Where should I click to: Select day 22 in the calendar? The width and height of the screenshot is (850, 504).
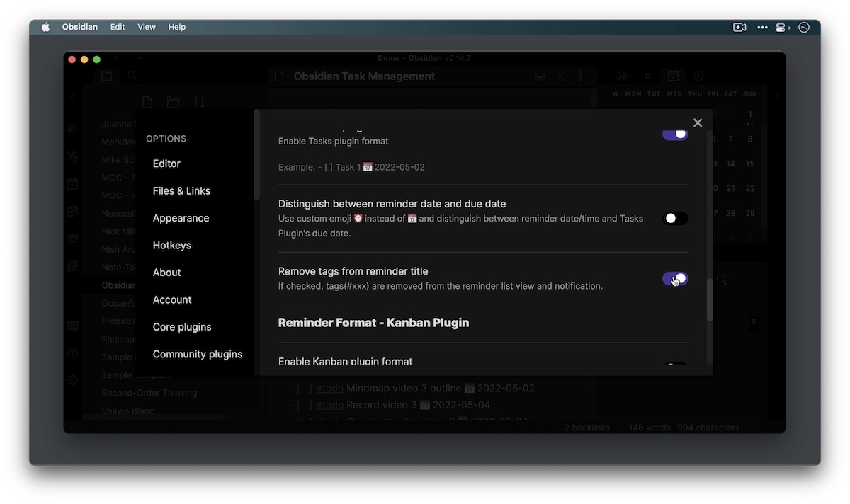749,188
